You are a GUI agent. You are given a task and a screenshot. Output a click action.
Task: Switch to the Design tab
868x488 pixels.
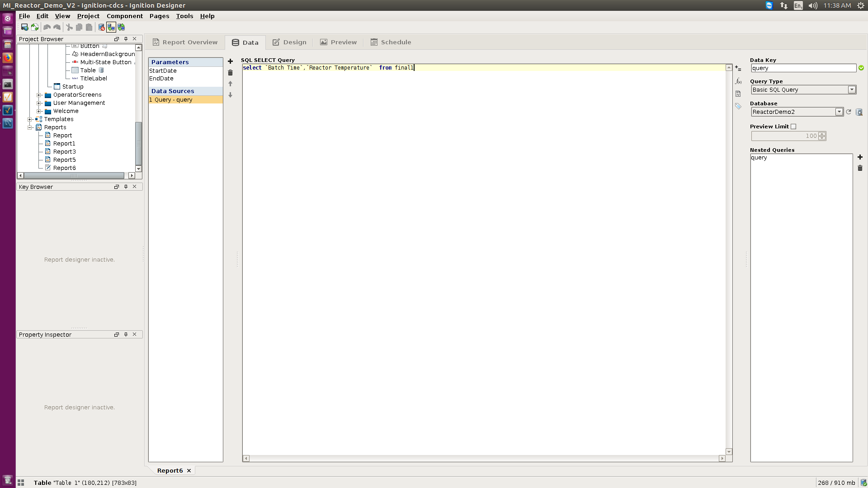point(289,42)
